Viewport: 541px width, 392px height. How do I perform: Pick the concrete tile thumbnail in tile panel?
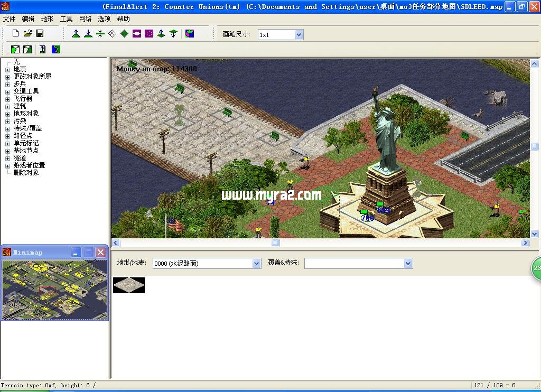point(129,285)
